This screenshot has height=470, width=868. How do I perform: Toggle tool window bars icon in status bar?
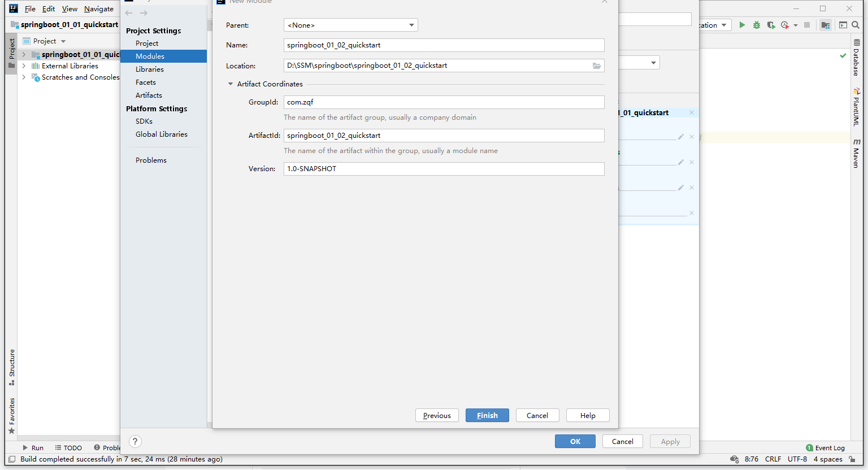coord(12,459)
